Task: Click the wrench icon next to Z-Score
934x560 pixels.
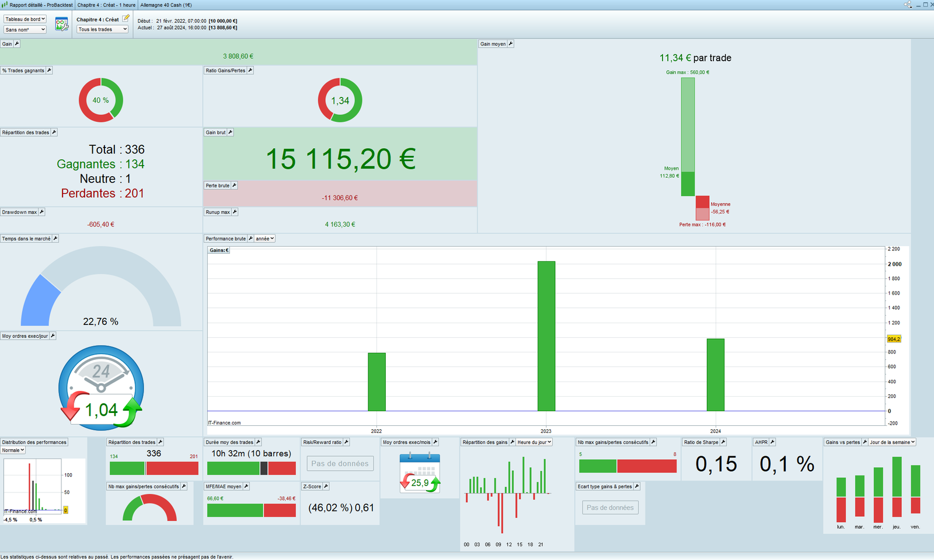Action: click(326, 486)
